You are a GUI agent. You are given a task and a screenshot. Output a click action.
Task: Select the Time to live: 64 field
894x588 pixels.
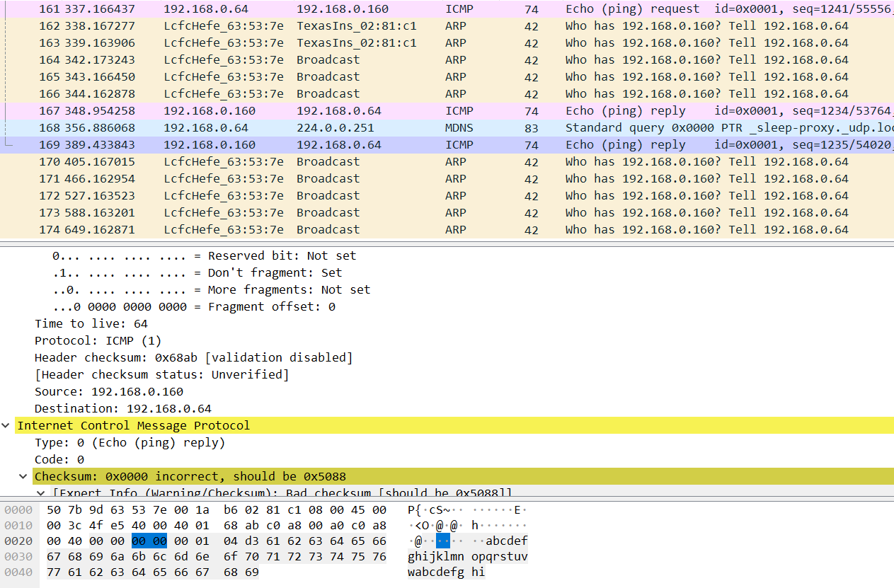91,323
